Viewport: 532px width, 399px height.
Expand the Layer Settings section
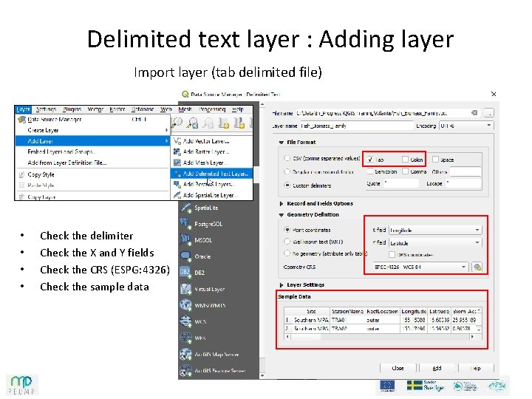(x=282, y=284)
